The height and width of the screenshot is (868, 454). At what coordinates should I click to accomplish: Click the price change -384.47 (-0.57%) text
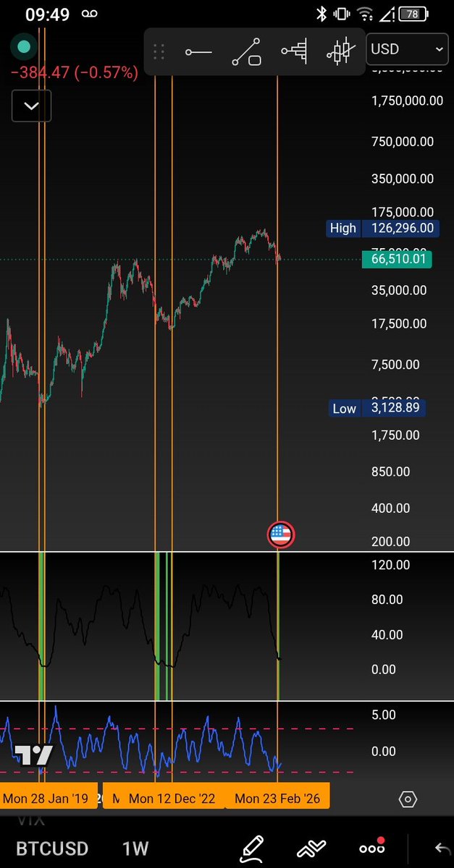click(74, 72)
